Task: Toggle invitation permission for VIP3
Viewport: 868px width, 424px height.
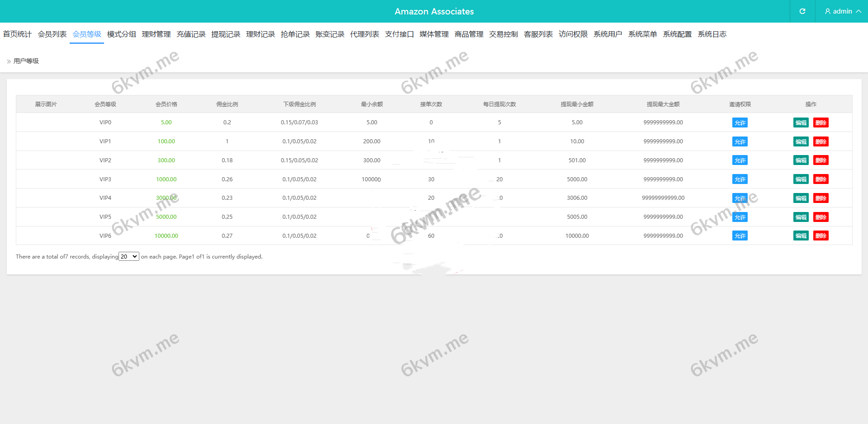Action: coord(740,179)
